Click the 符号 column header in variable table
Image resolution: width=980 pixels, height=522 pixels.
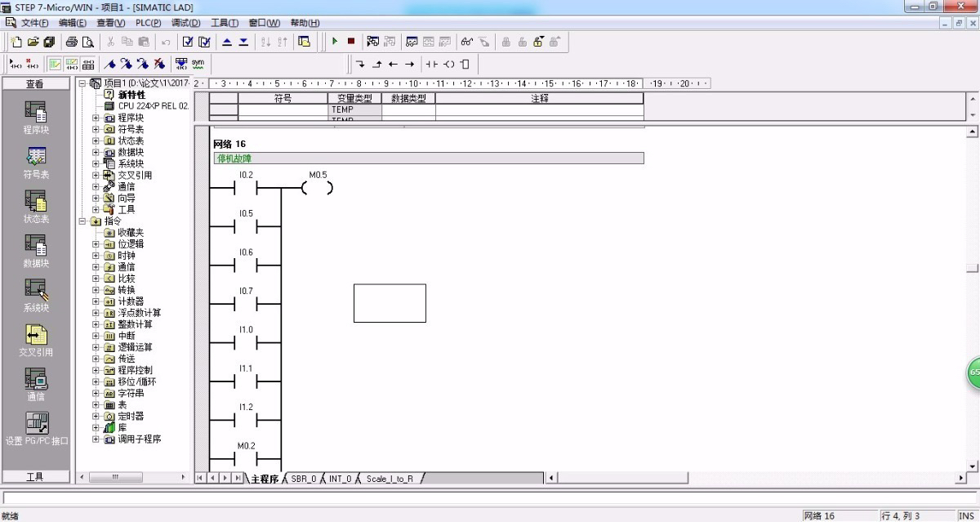283,98
